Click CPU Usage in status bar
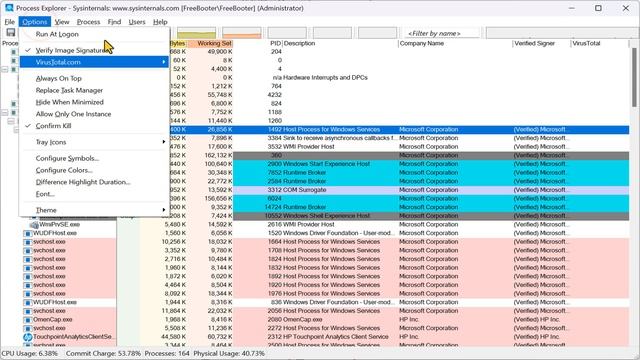Viewport: 640px width, 360px height. 29,353
